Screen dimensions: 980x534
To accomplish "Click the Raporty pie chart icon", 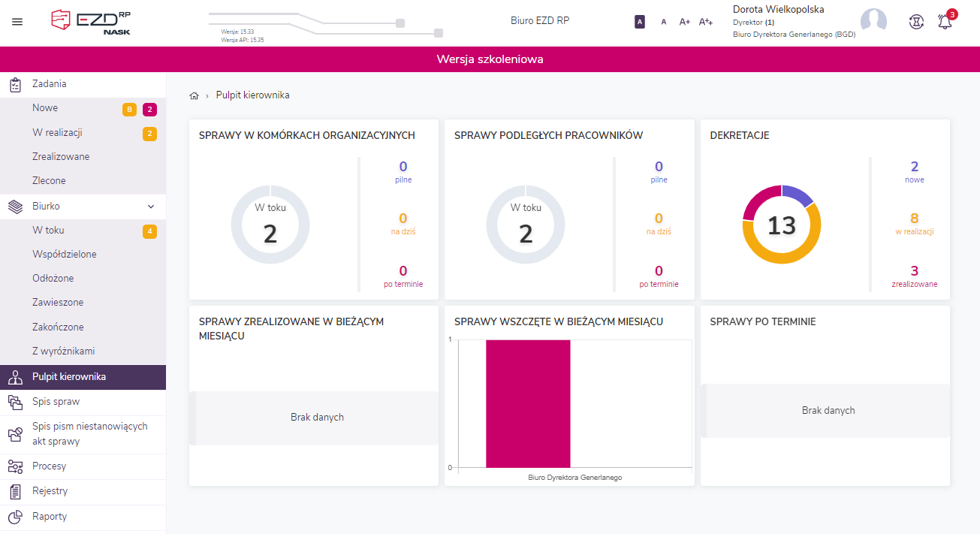I will coord(15,517).
